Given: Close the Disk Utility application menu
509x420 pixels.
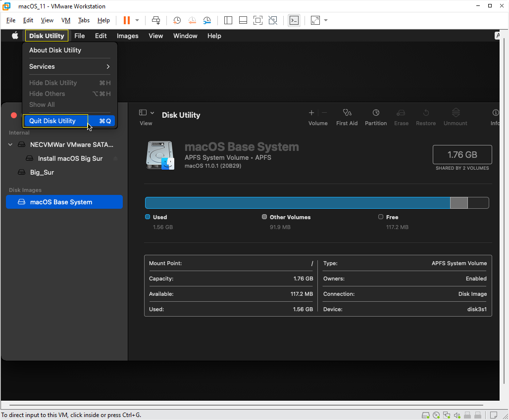Looking at the screenshot, I should coord(47,36).
